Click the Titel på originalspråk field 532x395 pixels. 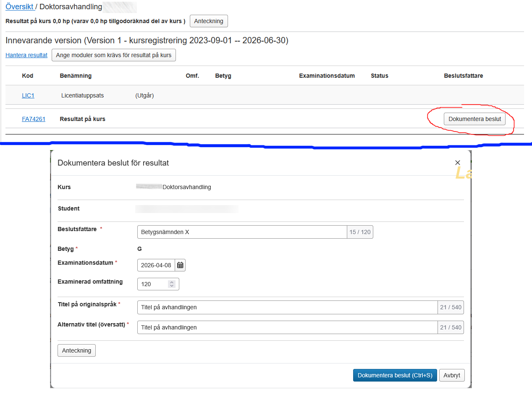click(287, 307)
